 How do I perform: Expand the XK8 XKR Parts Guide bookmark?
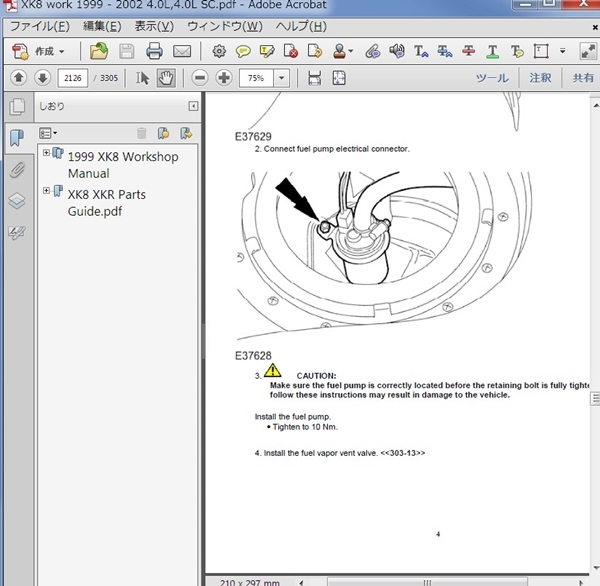(x=46, y=190)
